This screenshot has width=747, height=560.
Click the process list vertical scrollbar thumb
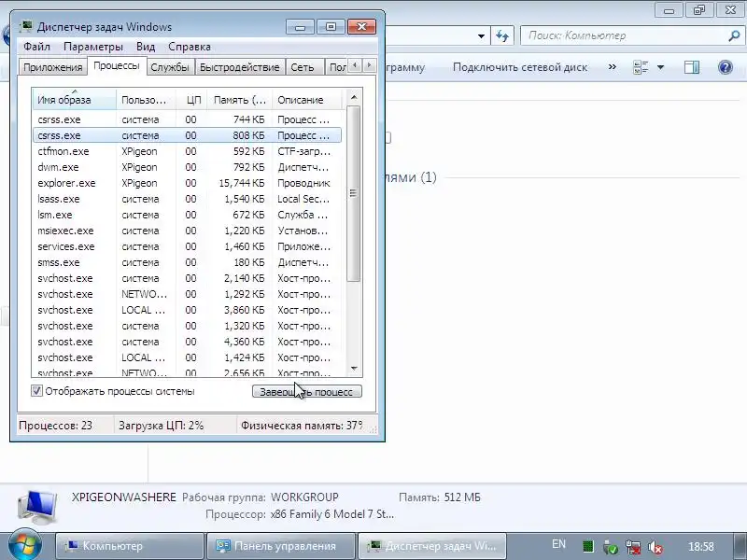point(354,193)
